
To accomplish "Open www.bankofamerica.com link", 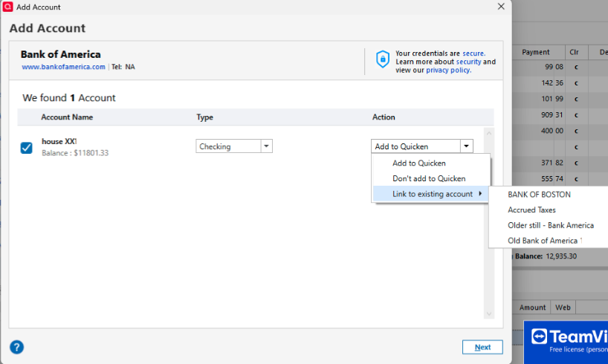I will 63,67.
